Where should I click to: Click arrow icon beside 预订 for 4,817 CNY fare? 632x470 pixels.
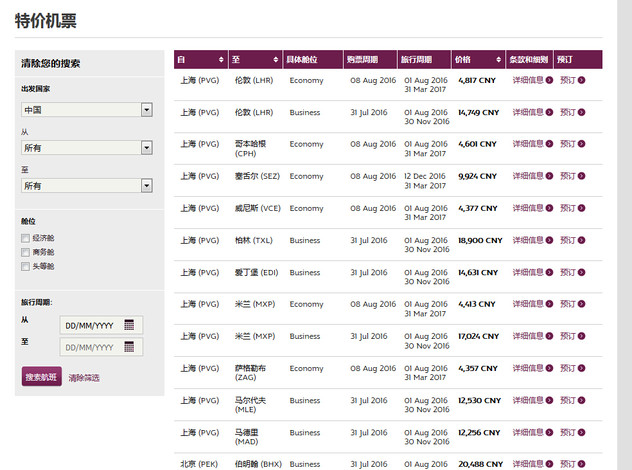[581, 80]
